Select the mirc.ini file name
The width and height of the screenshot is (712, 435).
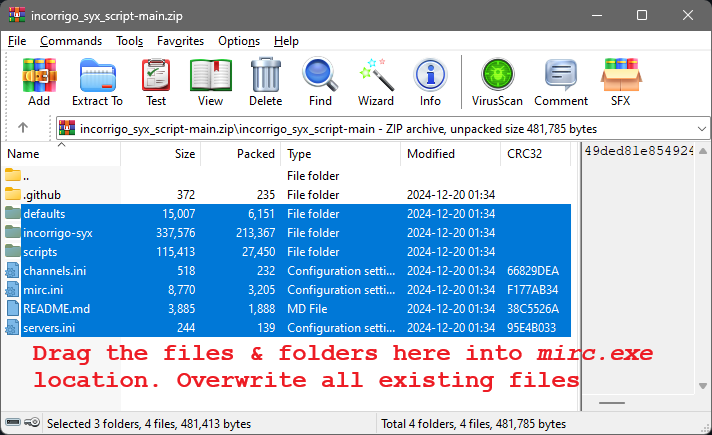pyautogui.click(x=43, y=290)
